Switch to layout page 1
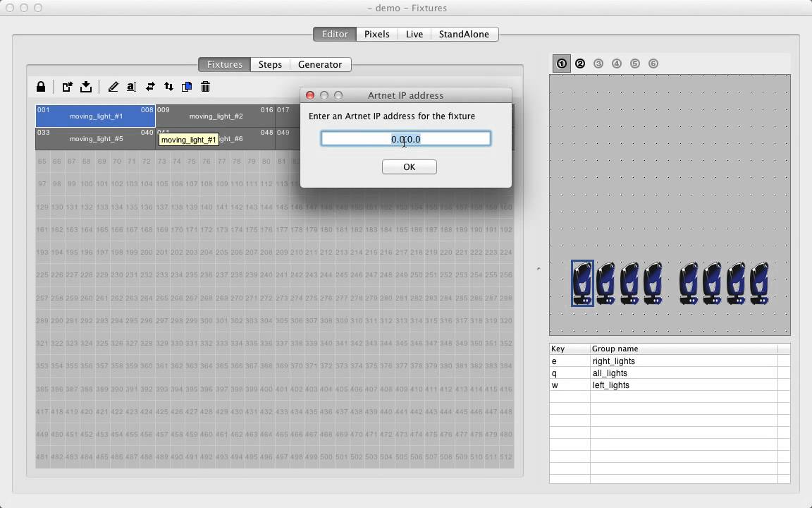812x508 pixels. click(562, 64)
